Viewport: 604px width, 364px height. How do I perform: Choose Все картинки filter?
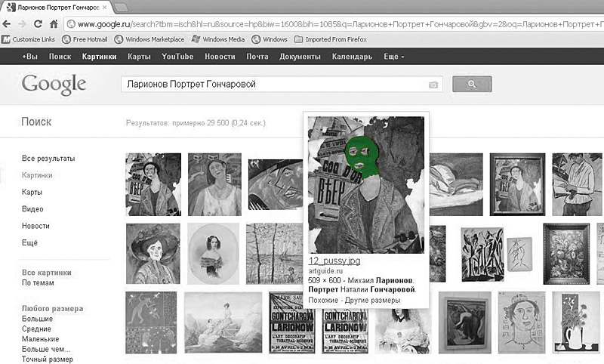point(47,273)
